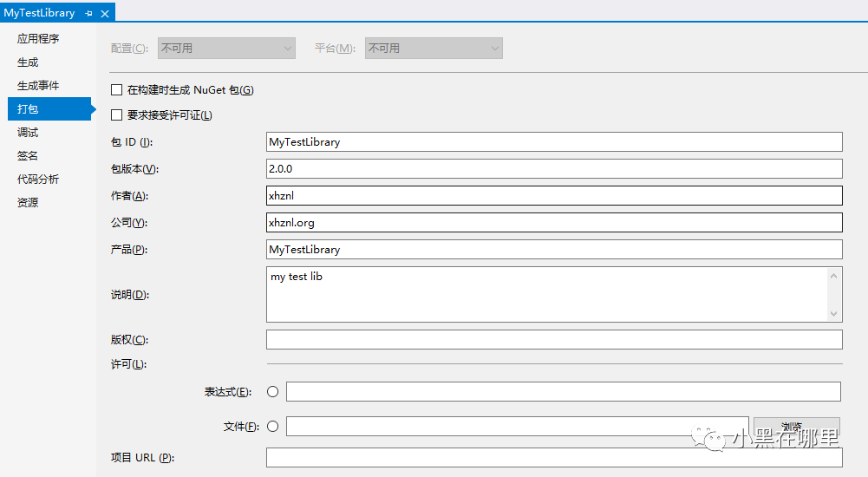Expand the 平台 dropdown
The height and width of the screenshot is (477, 868).
(x=434, y=49)
